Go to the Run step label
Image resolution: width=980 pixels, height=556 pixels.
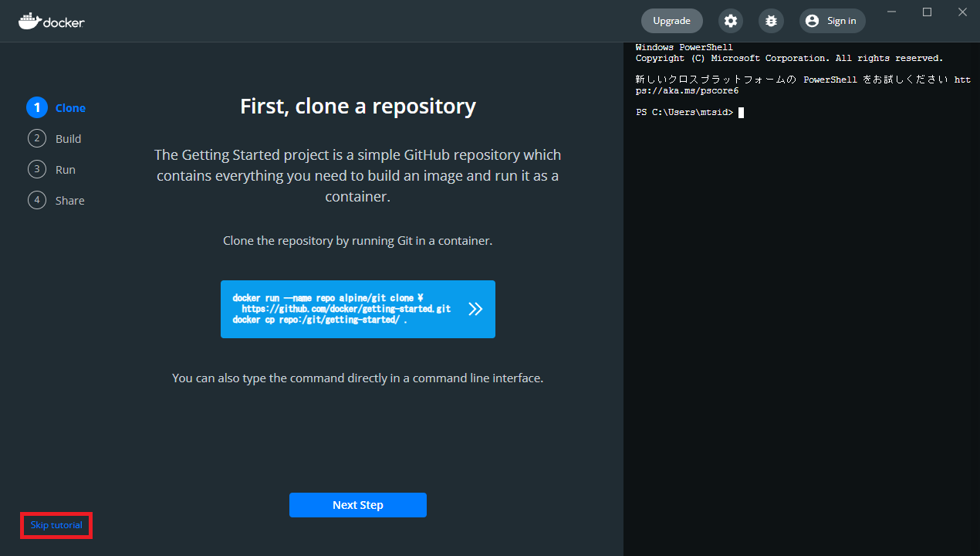(x=66, y=170)
